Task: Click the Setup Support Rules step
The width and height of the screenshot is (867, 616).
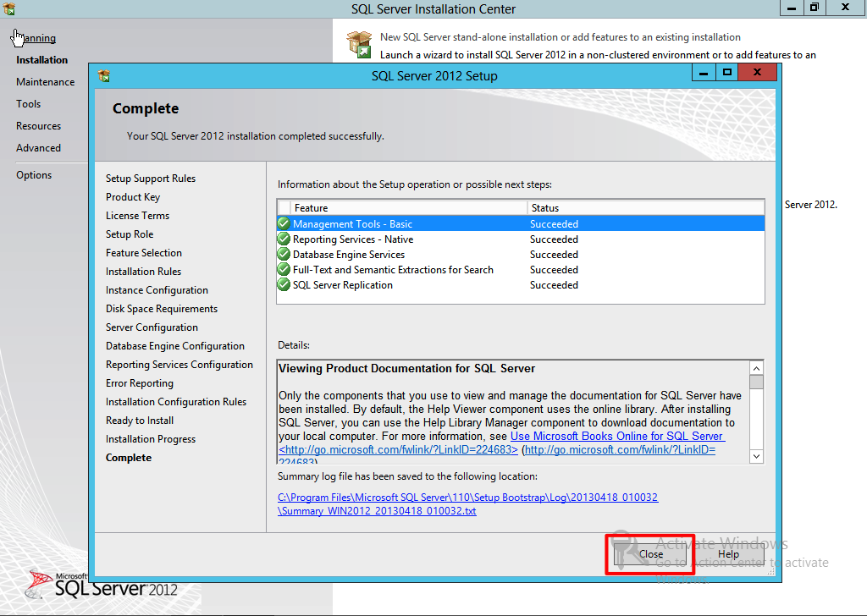Action: (151, 179)
